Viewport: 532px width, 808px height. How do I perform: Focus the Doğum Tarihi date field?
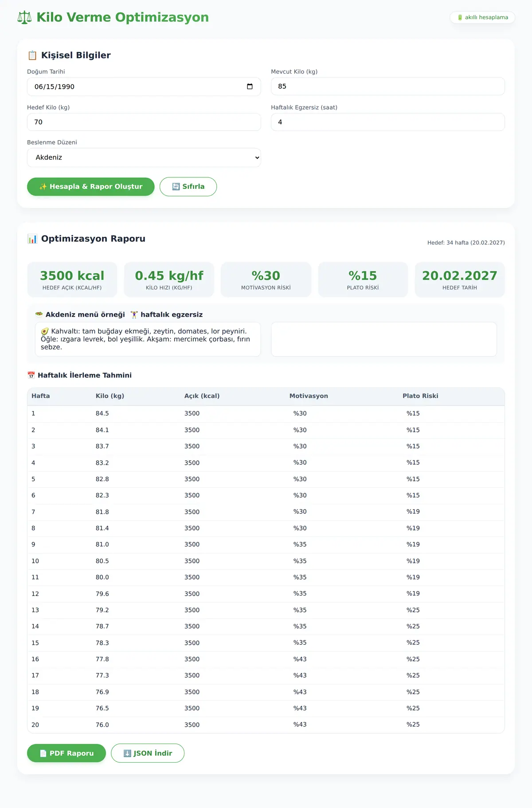point(144,86)
